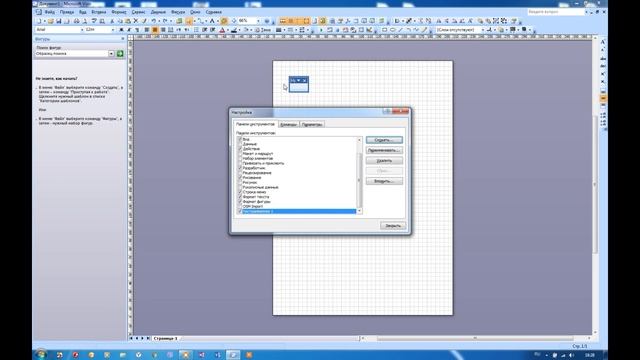Click the toolbar list vertical scrollbar
Screen dimensions: 640x360
[359, 176]
